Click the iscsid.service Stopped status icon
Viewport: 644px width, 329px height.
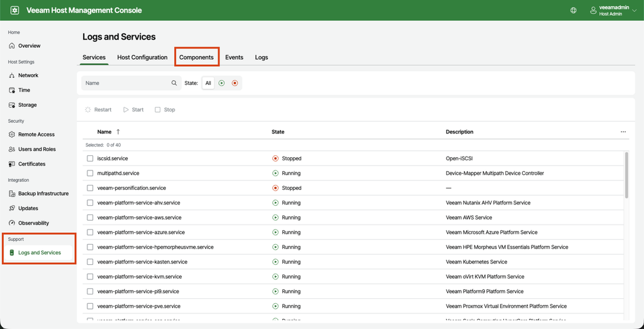pyautogui.click(x=275, y=159)
